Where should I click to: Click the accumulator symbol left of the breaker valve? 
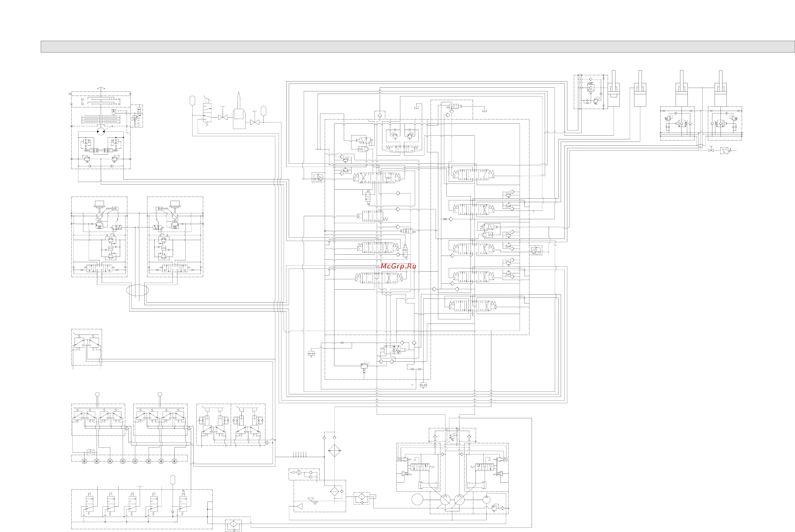(x=193, y=101)
